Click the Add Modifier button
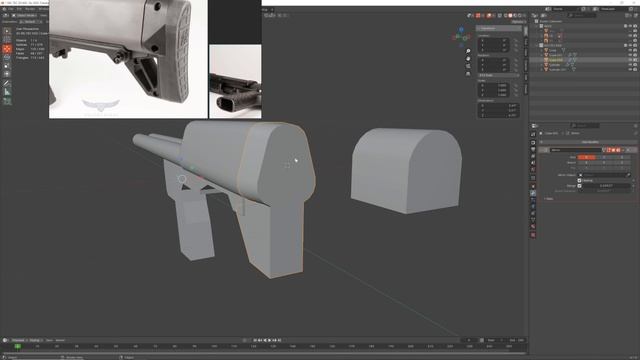 pyautogui.click(x=589, y=142)
